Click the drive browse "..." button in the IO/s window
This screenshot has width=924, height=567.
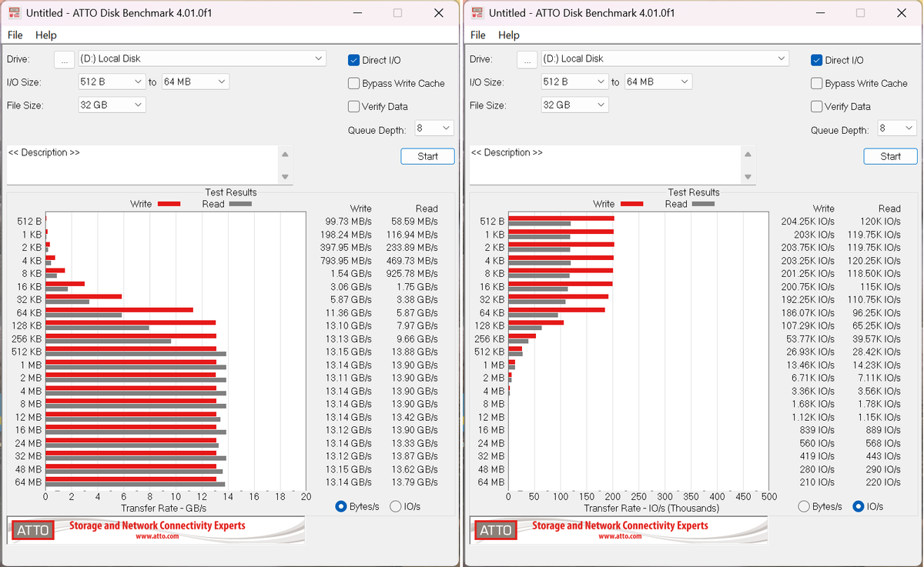(527, 59)
